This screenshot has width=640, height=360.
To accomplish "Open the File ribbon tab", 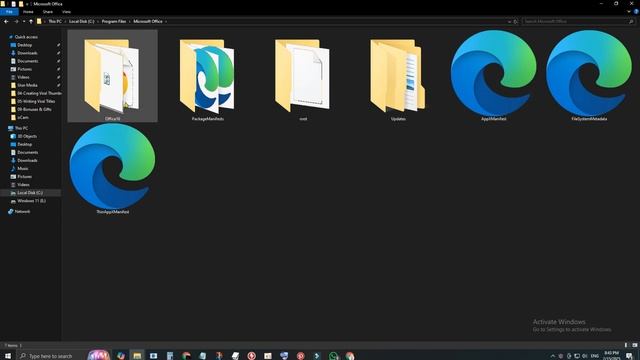I will tap(9, 12).
